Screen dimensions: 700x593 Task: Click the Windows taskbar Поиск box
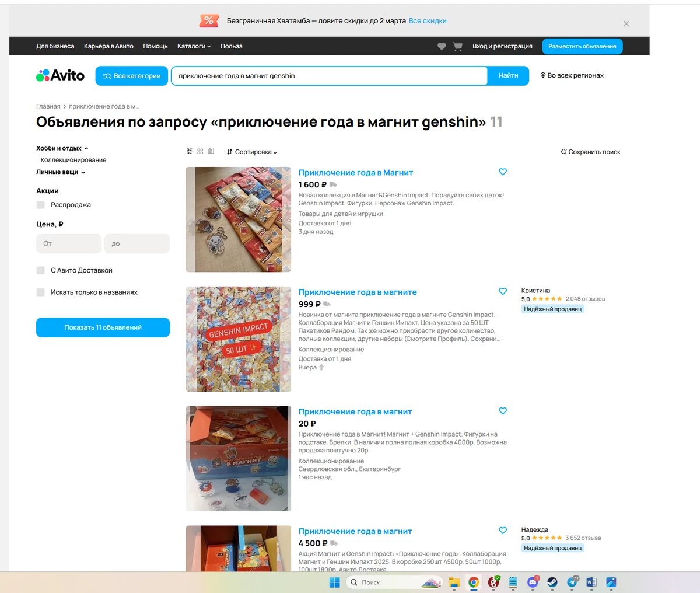pyautogui.click(x=394, y=582)
